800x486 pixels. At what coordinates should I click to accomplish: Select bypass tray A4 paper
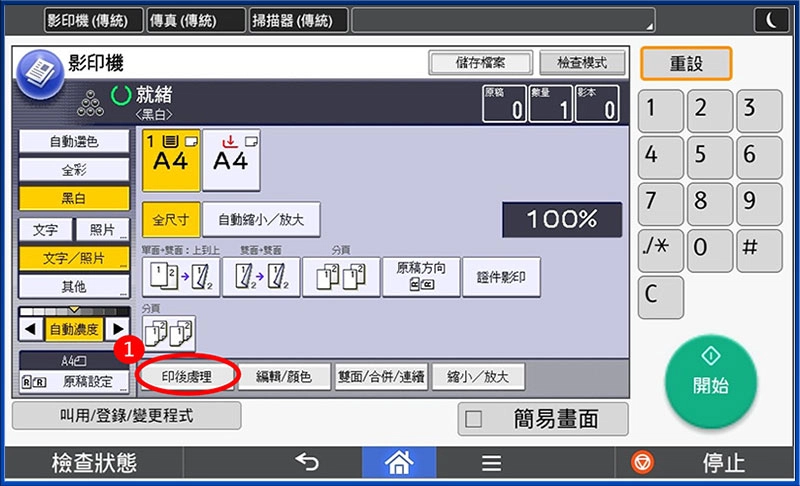(x=231, y=160)
